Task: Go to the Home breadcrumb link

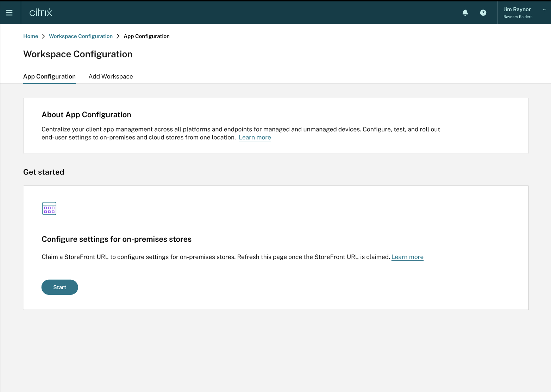Action: tap(31, 36)
